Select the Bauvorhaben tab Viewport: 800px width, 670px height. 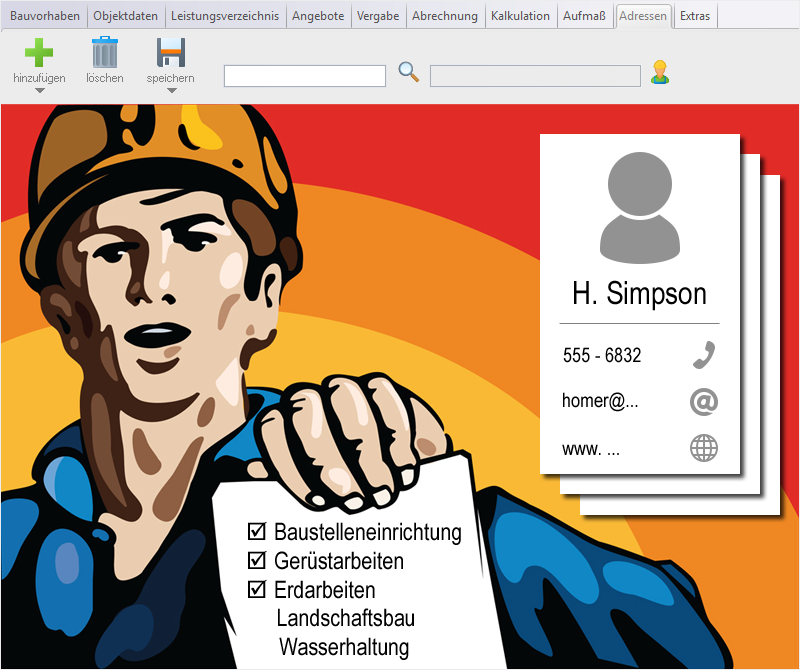click(x=45, y=16)
